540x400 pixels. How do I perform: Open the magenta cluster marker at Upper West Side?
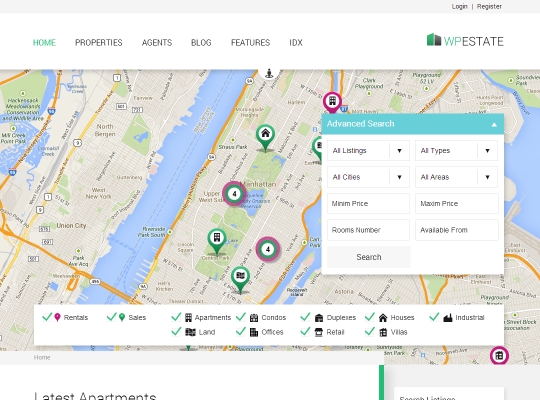[235, 194]
